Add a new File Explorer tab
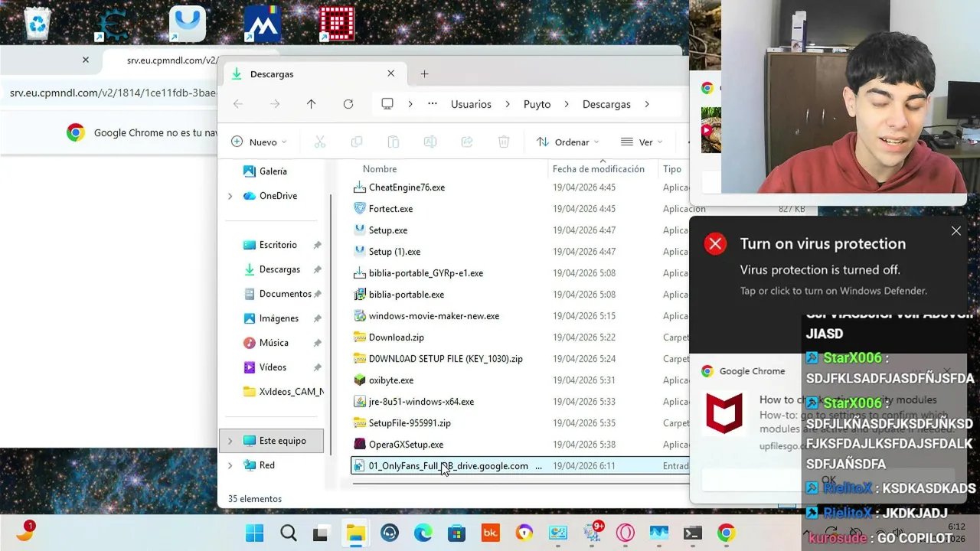 click(424, 74)
